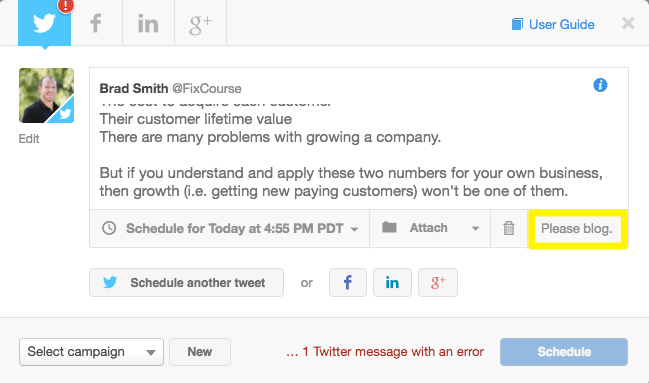Click the blue info icon in composer
The width and height of the screenshot is (649, 383).
coord(600,85)
